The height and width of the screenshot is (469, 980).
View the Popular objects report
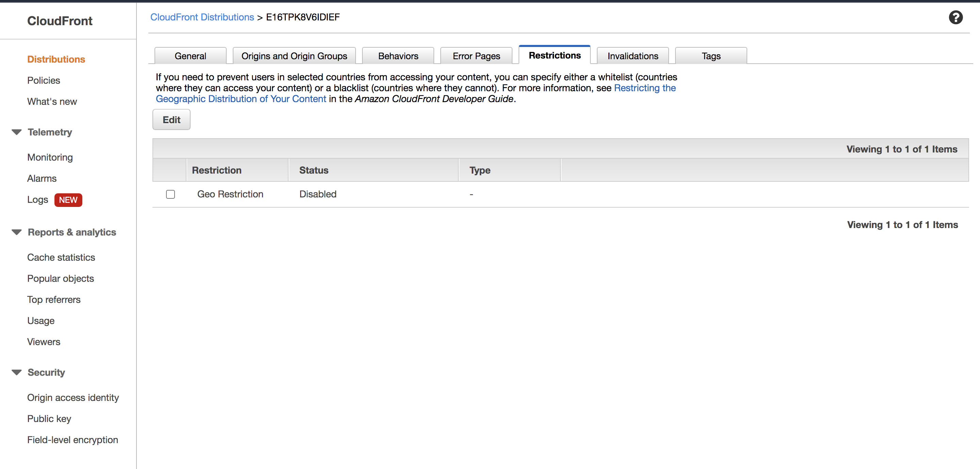tap(61, 278)
